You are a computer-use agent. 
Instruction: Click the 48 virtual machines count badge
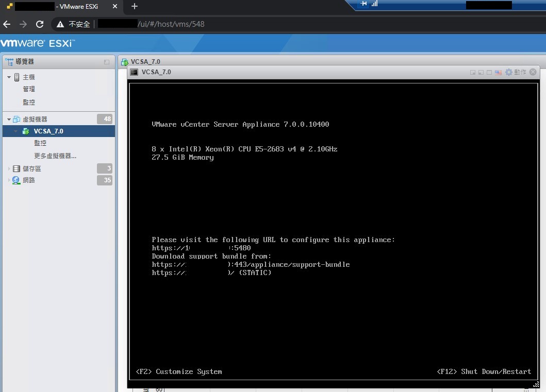(x=105, y=119)
